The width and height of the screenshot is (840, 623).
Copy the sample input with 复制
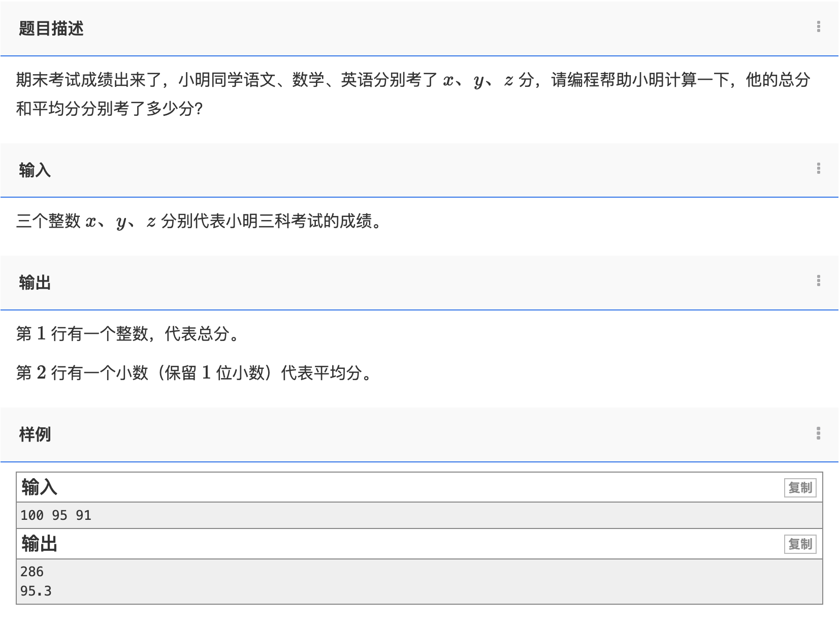point(800,488)
